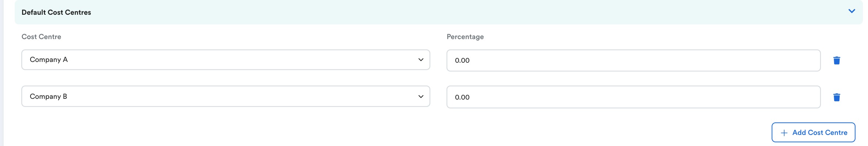The height and width of the screenshot is (146, 868).
Task: Select the Company B text in second selector
Action: point(48,97)
